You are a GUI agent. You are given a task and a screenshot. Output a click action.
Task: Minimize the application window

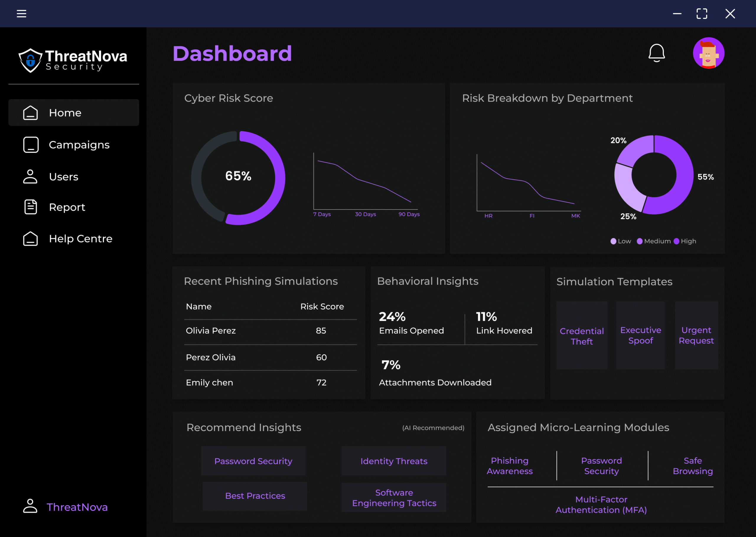click(677, 14)
